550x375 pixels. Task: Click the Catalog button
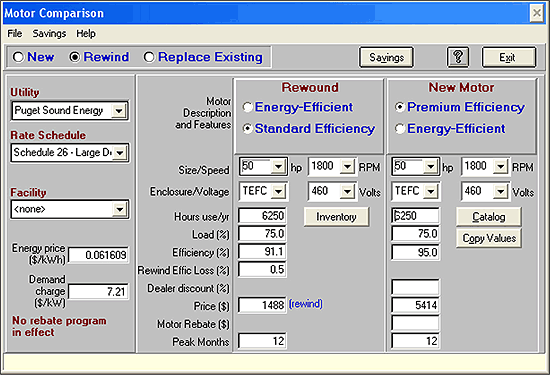point(489,217)
